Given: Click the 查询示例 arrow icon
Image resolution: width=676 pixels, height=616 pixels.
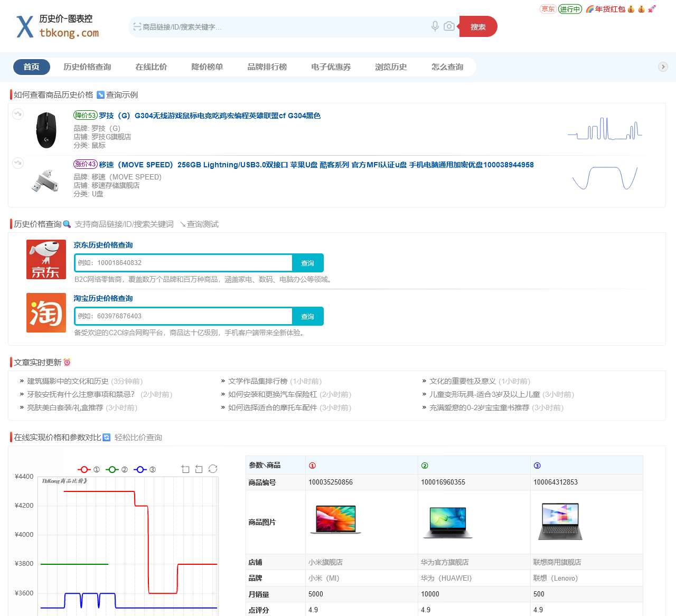Looking at the screenshot, I should tap(100, 95).
